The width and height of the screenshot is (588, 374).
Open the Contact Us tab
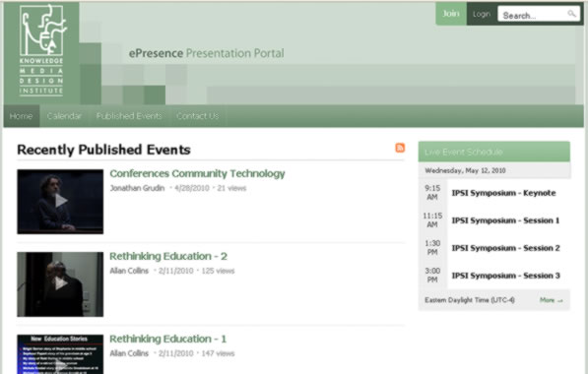coord(198,116)
